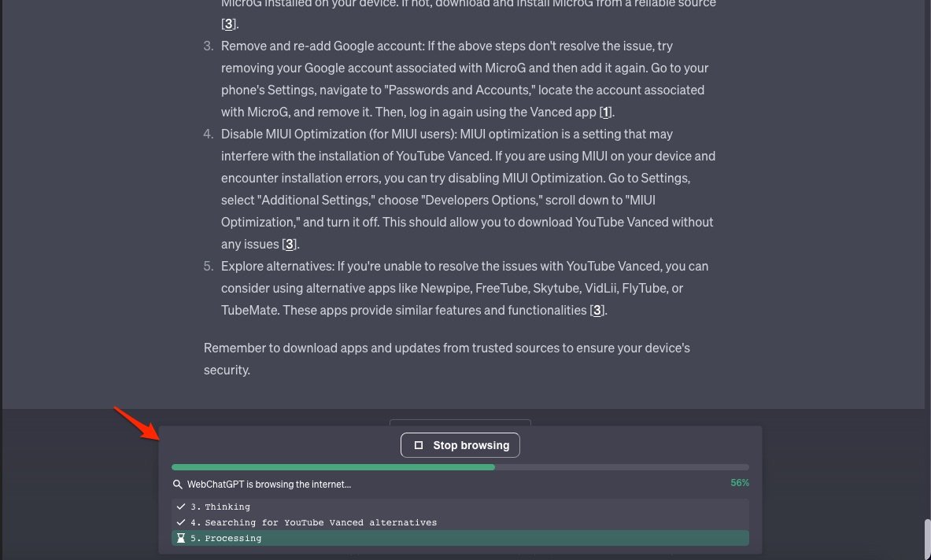Open citation 1 after "using the Vanced app"

tap(604, 112)
